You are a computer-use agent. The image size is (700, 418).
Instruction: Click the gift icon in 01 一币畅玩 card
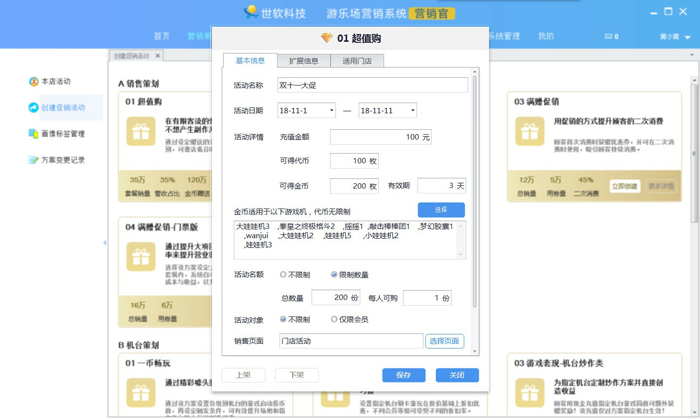point(140,393)
